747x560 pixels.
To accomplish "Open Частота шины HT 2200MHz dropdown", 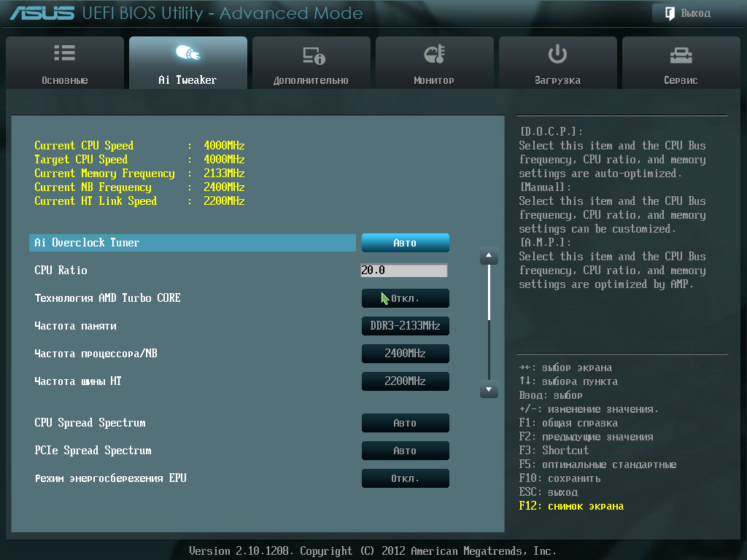I will [406, 381].
